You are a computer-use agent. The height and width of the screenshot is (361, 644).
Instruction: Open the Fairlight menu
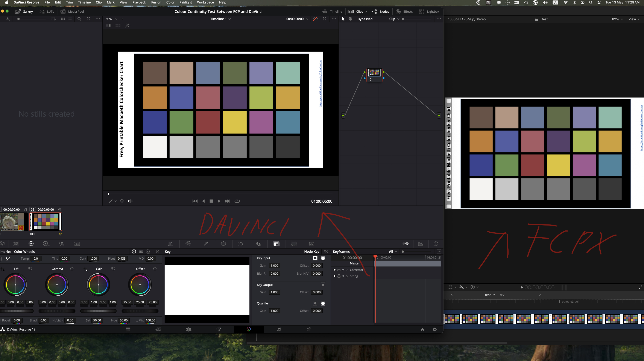(185, 3)
